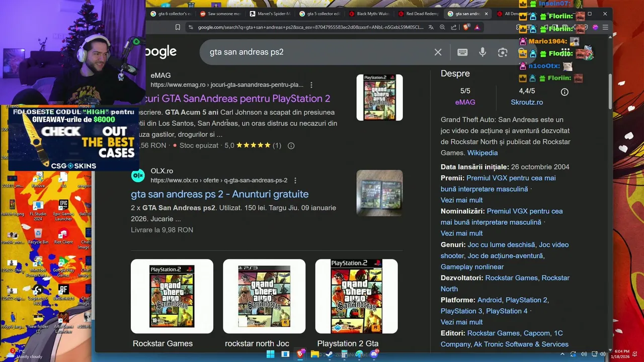Open the more options menu for OLX.ro result
The image size is (644, 362).
295,180
